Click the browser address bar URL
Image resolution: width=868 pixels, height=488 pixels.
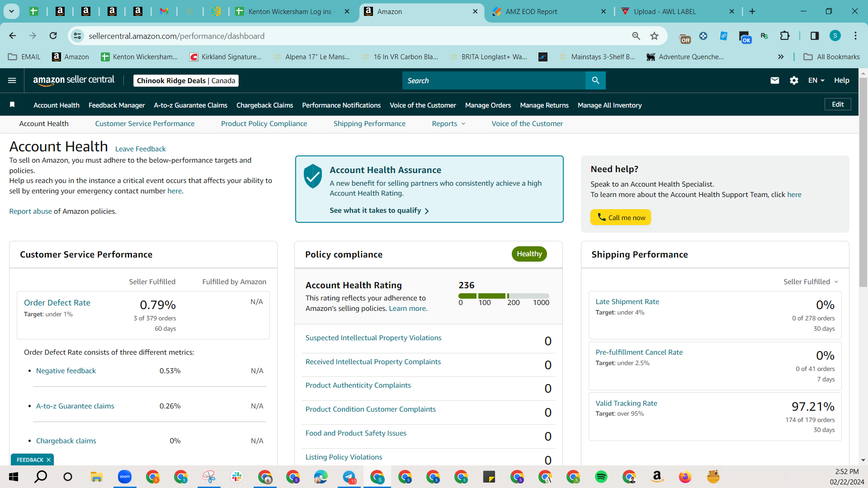tap(177, 36)
